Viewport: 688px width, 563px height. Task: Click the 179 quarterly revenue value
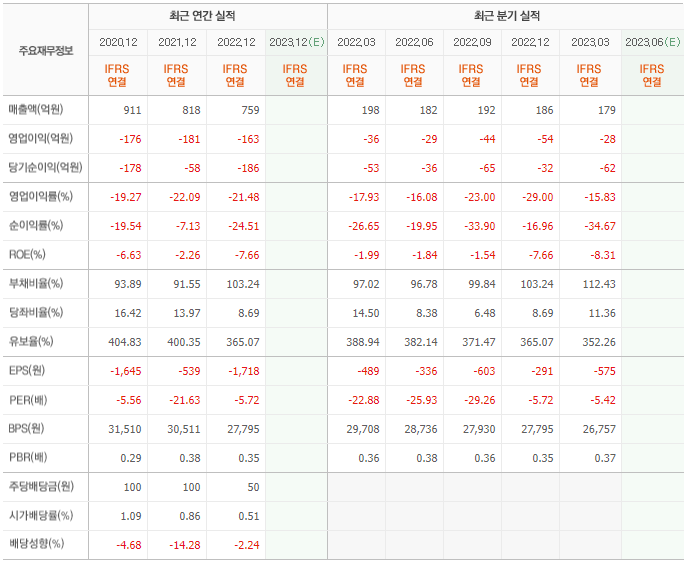[x=607, y=110]
